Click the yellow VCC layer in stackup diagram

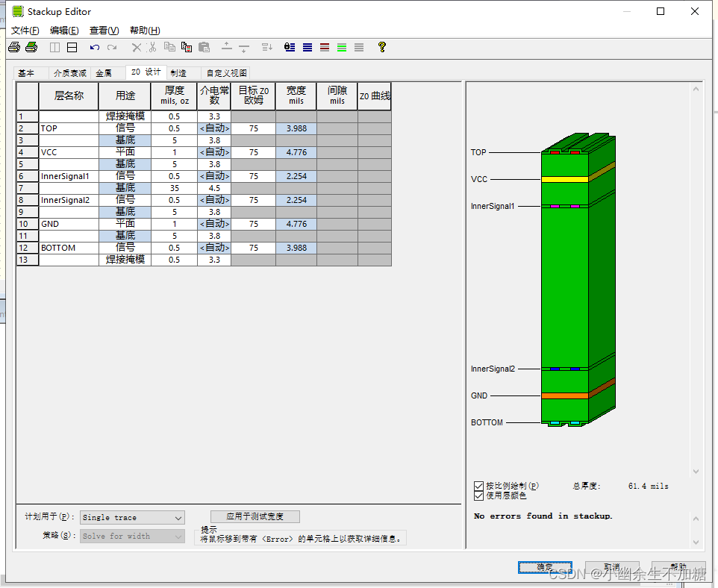pyautogui.click(x=564, y=180)
